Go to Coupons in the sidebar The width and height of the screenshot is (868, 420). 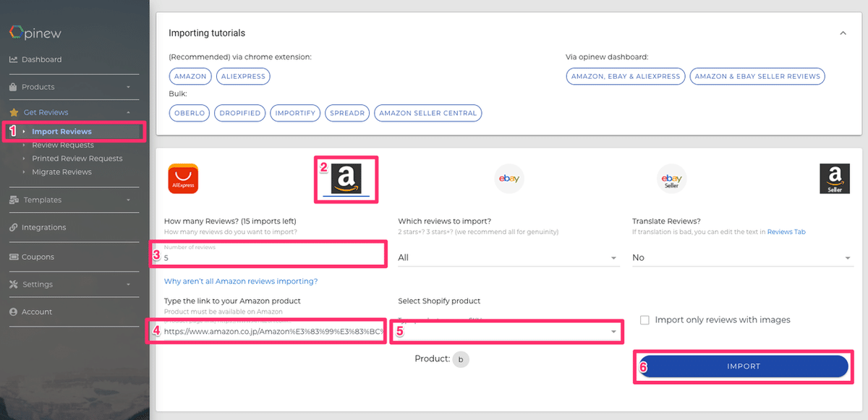tap(38, 257)
